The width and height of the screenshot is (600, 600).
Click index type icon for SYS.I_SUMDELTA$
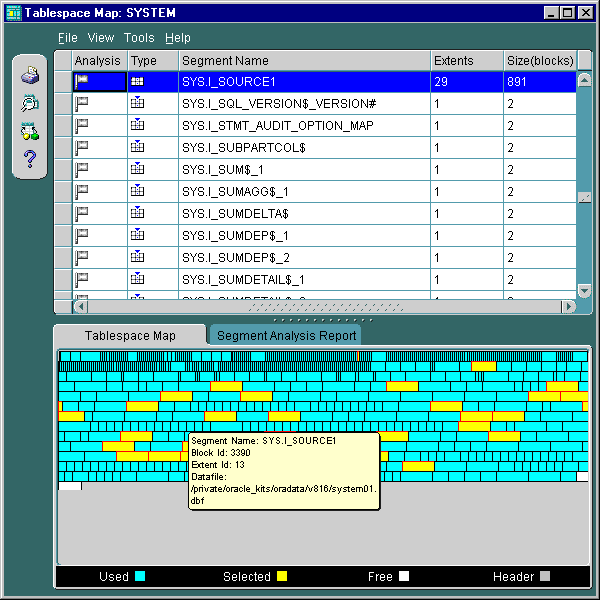[137, 212]
